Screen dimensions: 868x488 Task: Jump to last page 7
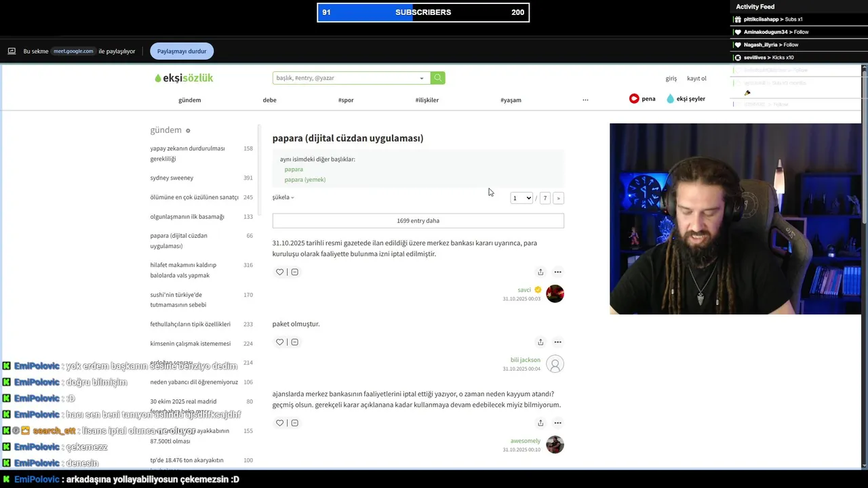point(545,198)
